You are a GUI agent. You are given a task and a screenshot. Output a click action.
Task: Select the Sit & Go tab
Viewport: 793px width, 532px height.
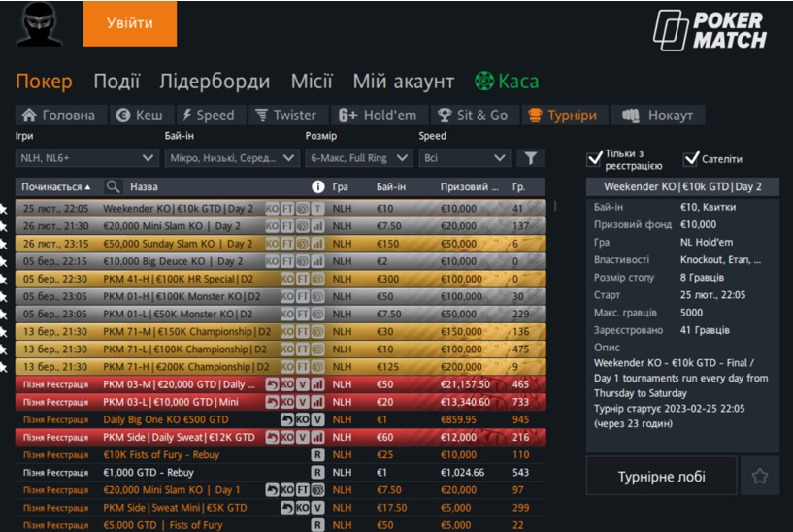click(x=473, y=115)
